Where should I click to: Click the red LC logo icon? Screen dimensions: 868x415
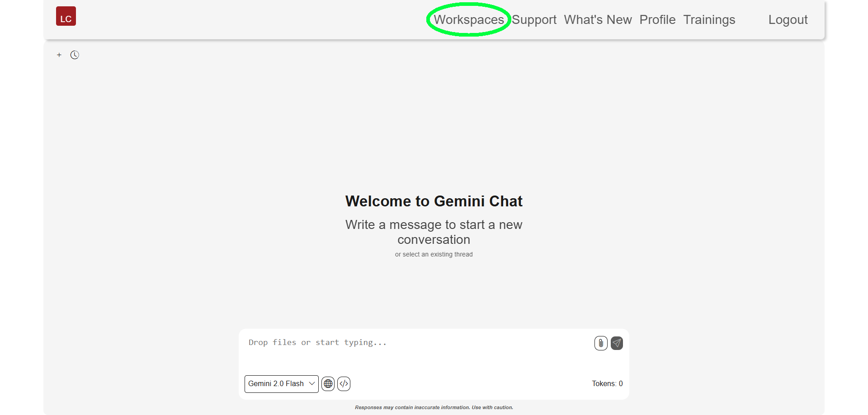coord(66,16)
